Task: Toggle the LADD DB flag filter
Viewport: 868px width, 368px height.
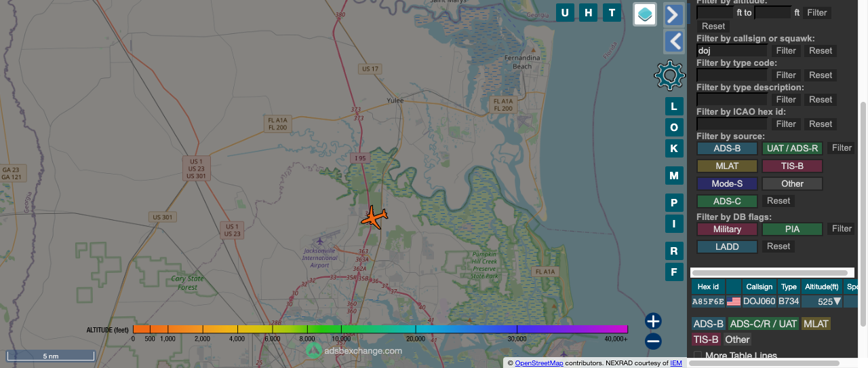Action: click(727, 246)
